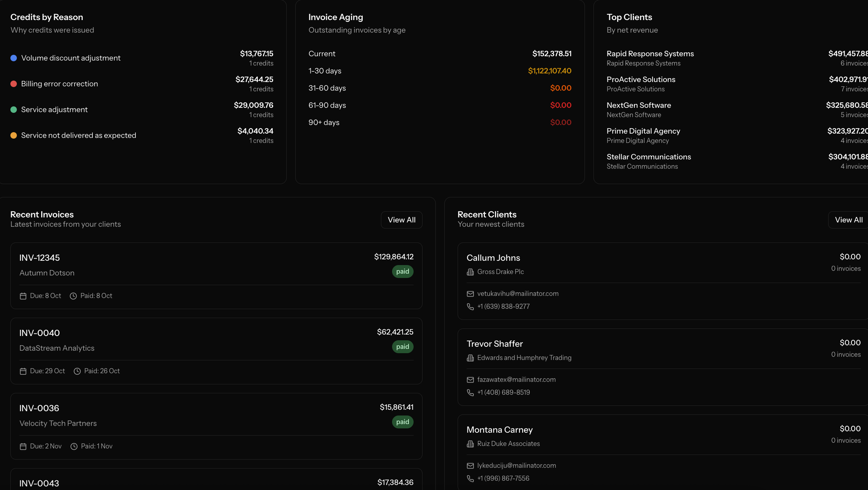Click calendar icon on INV-12345 due date
Viewport: 868px width, 490px height.
[23, 296]
